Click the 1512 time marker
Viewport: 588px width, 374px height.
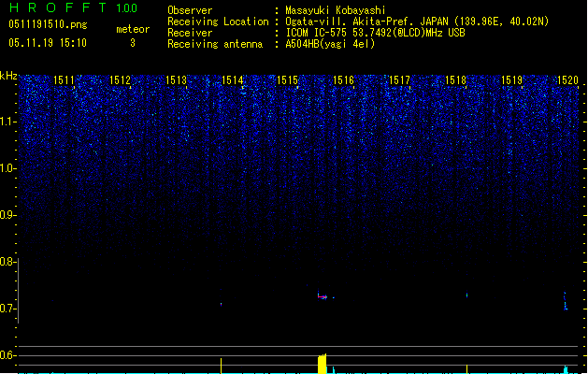coord(120,80)
